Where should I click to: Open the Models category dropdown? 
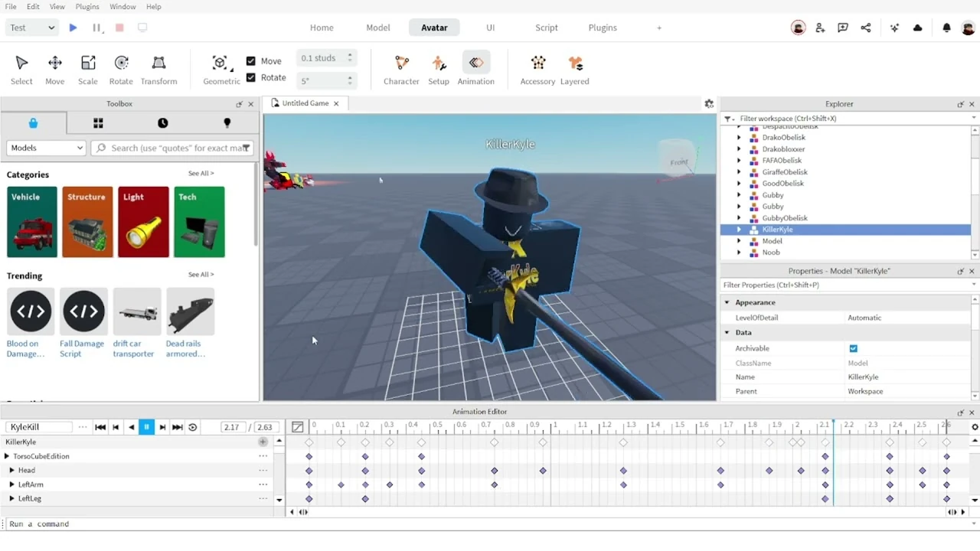[x=47, y=148]
